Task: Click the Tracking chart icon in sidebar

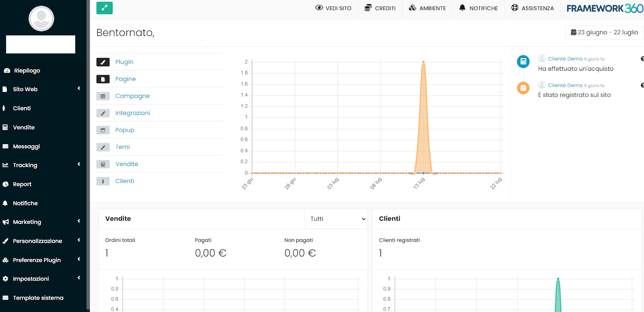Action: point(5,165)
